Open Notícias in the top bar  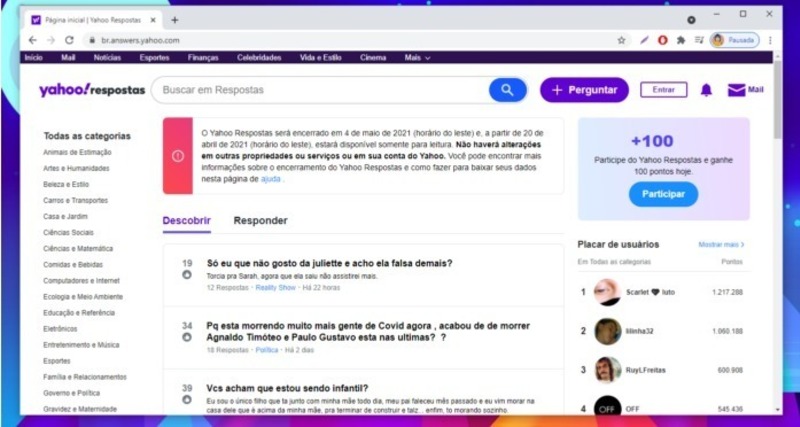[108, 58]
